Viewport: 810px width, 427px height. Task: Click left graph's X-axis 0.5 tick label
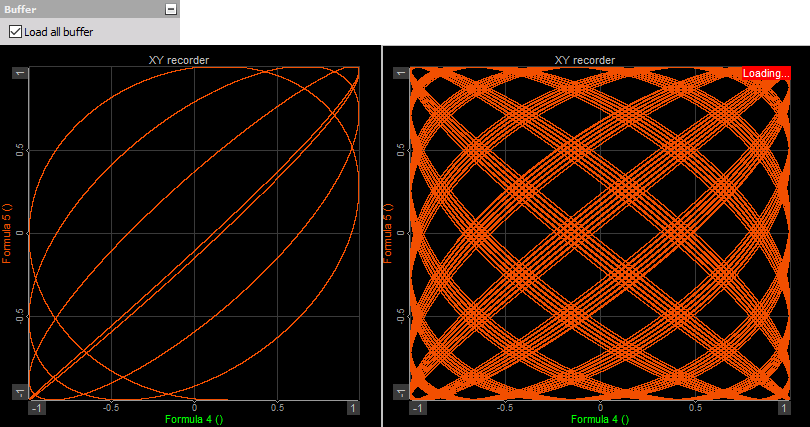[x=277, y=407]
